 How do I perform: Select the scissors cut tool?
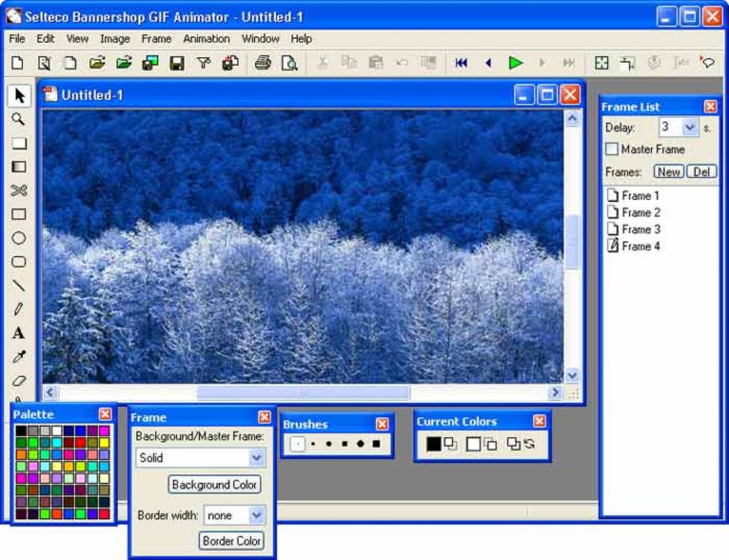tap(19, 190)
